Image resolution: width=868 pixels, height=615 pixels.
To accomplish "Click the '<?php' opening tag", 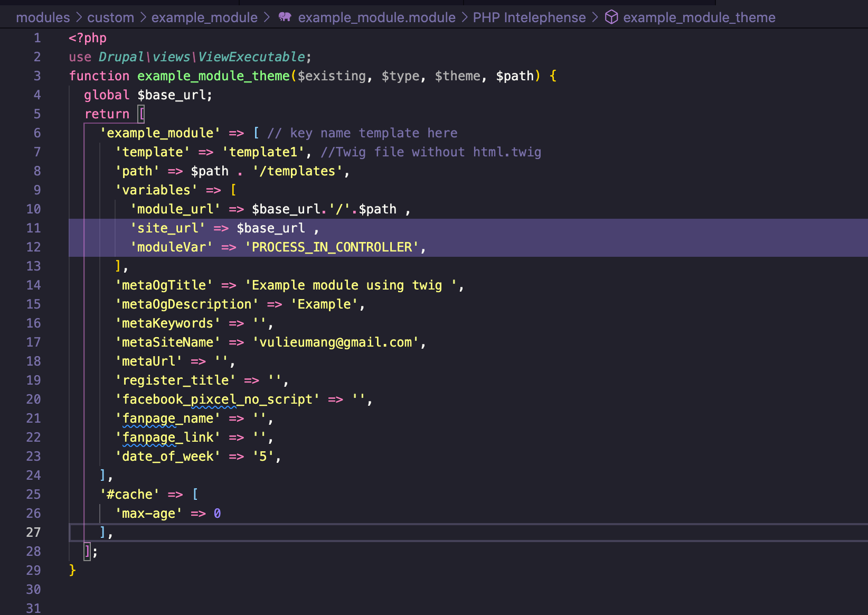I will (88, 38).
